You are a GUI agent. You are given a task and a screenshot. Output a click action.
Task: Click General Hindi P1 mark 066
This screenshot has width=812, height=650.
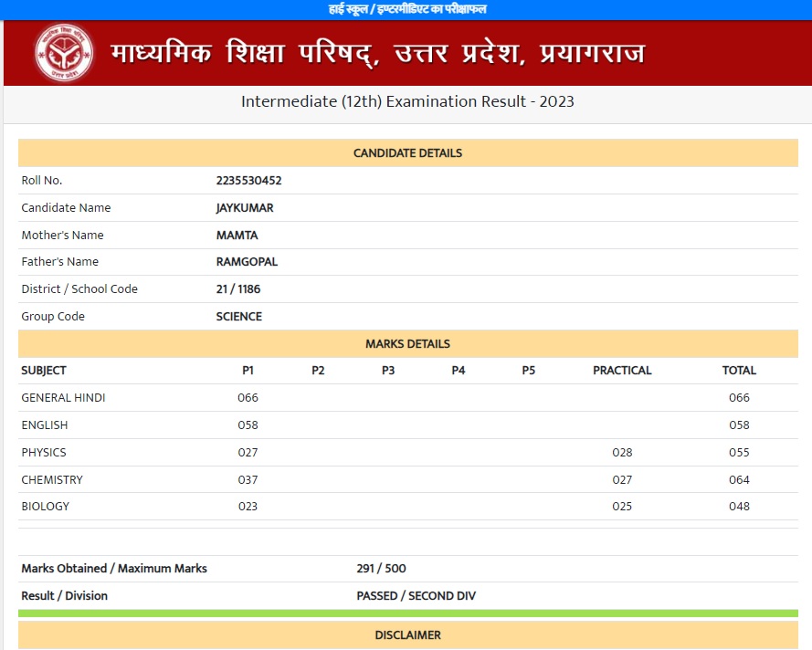point(248,397)
